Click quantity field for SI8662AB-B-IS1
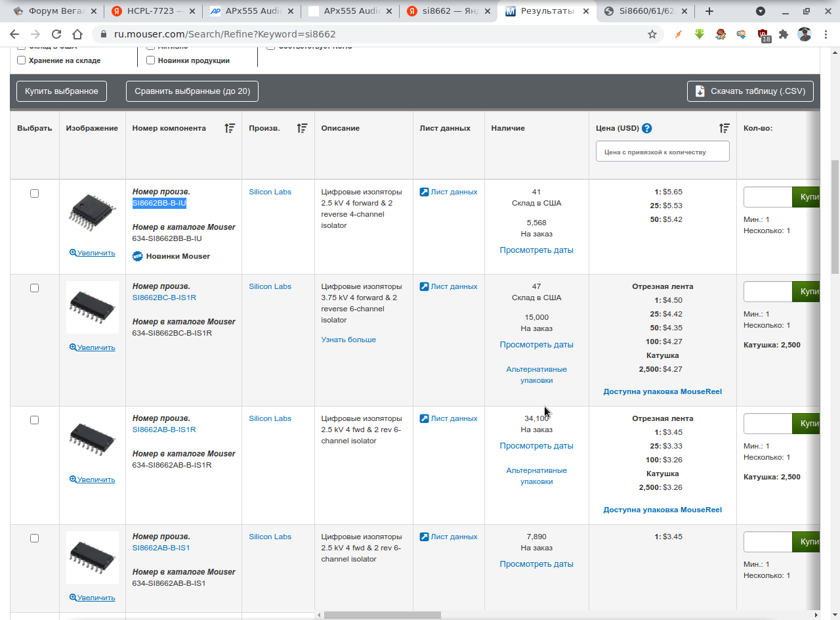This screenshot has height=620, width=840. [x=768, y=542]
